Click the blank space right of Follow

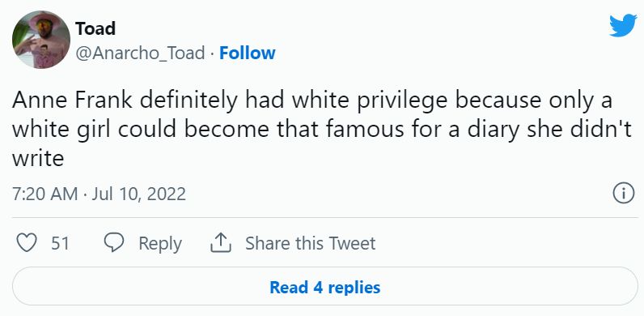(439, 53)
